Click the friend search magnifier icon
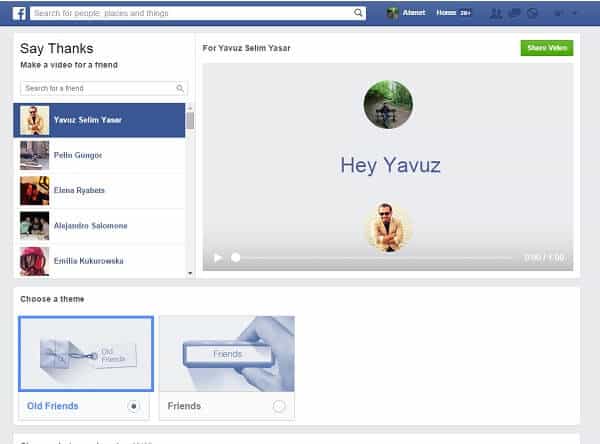This screenshot has width=600, height=444. tap(180, 89)
